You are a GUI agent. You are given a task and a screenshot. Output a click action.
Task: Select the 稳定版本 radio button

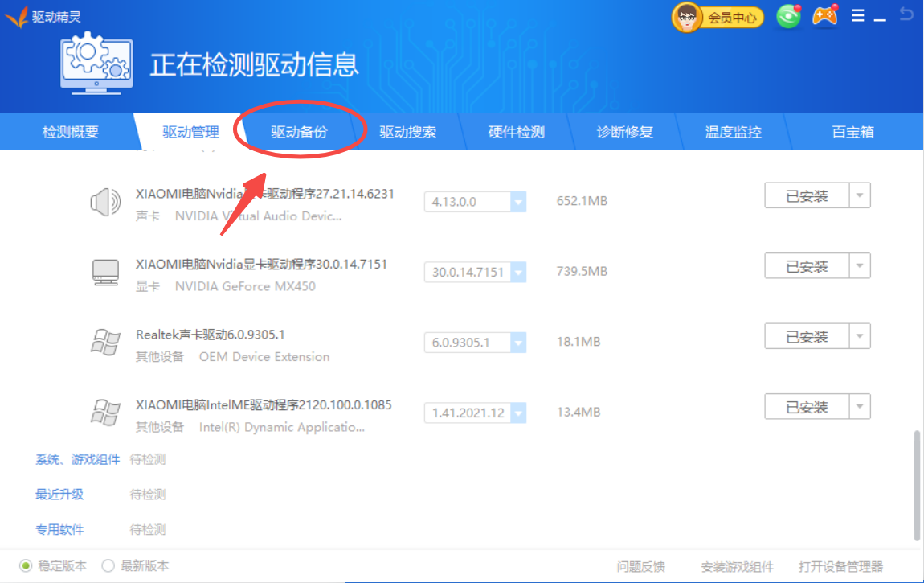point(27,565)
